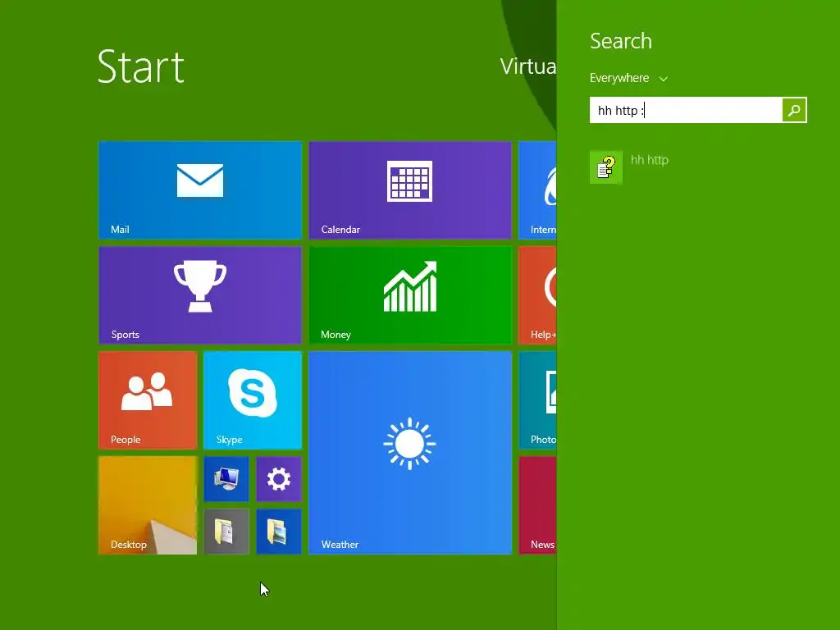The height and width of the screenshot is (630, 840).
Task: Open the Weather tile
Action: point(410,453)
